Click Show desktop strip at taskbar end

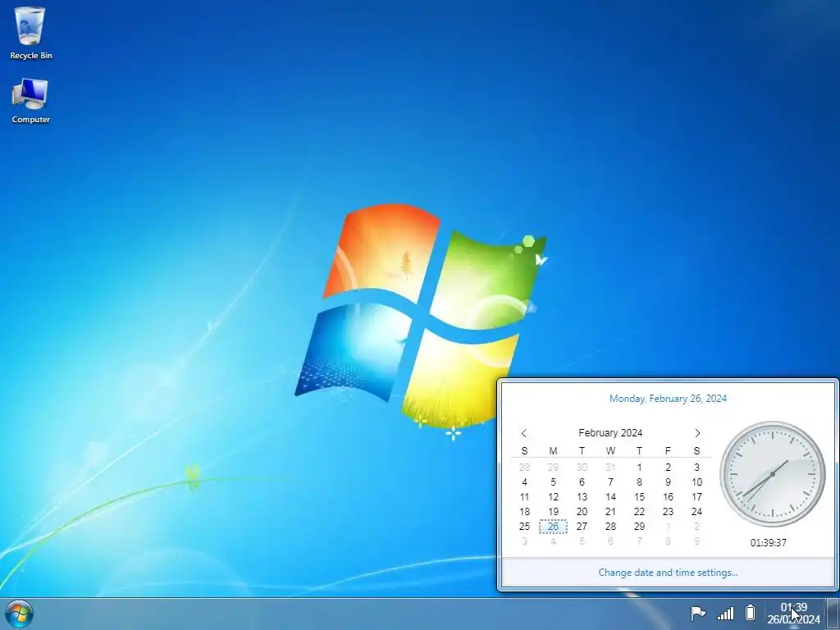833,614
